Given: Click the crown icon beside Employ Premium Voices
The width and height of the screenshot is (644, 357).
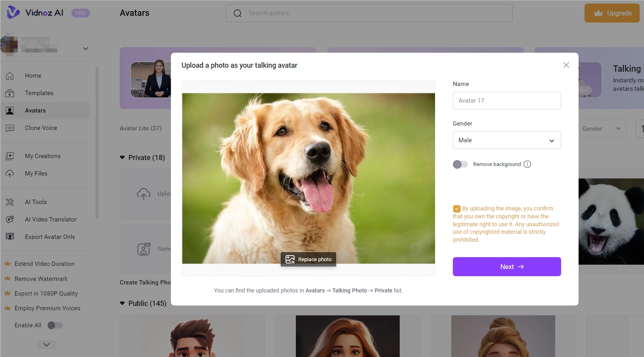Looking at the screenshot, I should point(7,308).
